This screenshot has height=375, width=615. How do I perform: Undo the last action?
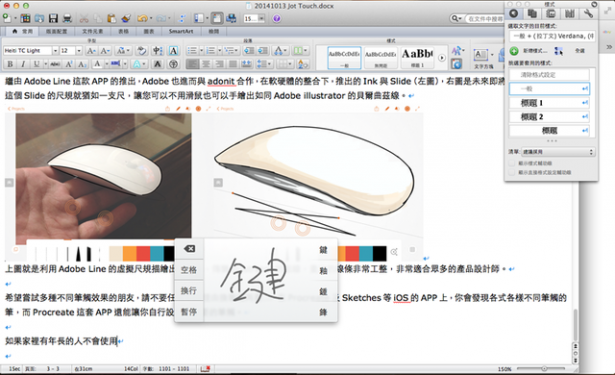(142, 18)
